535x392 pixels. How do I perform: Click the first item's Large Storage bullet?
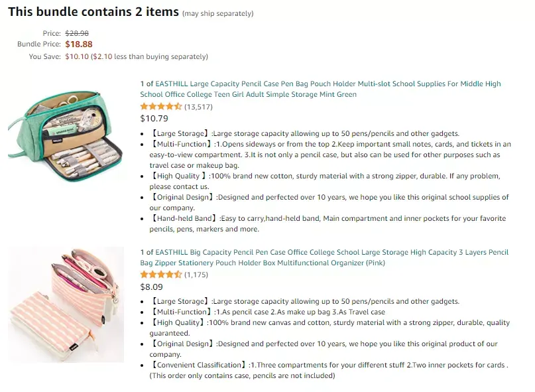click(x=304, y=133)
